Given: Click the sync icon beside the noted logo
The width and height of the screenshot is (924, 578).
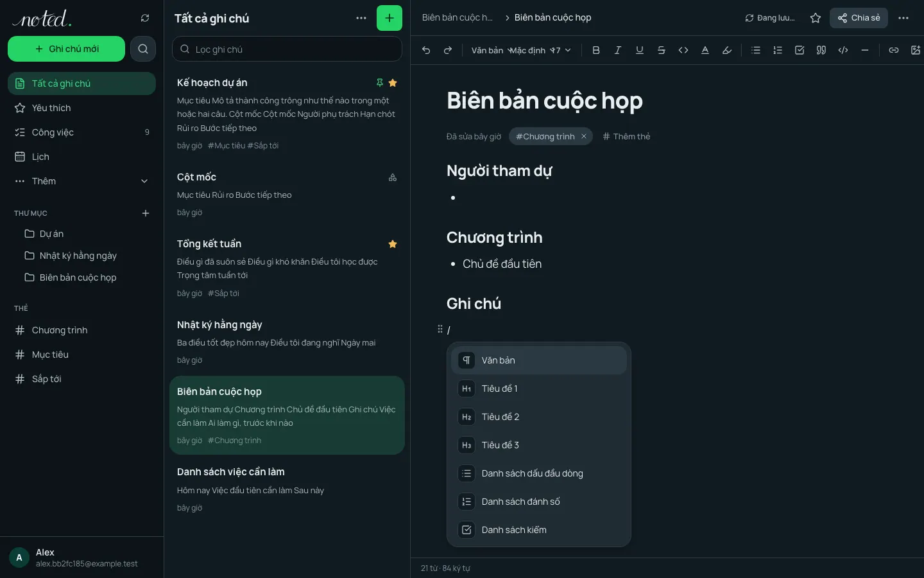Looking at the screenshot, I should (x=145, y=18).
